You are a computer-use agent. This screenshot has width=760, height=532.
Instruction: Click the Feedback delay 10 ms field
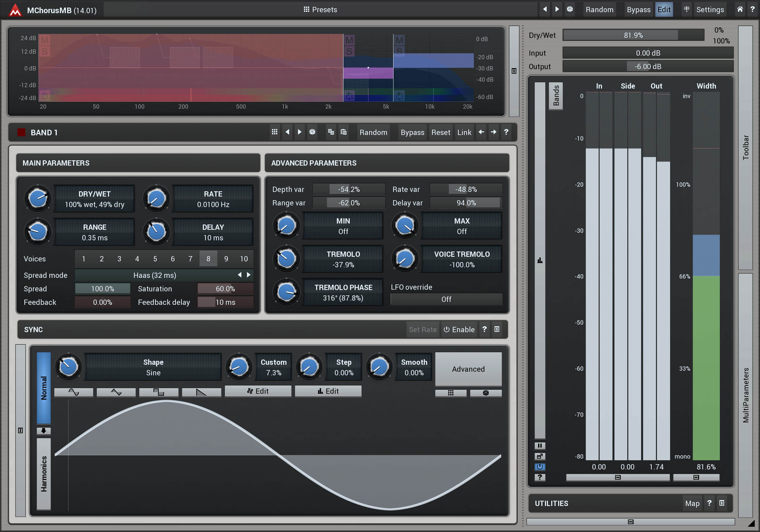tap(226, 303)
